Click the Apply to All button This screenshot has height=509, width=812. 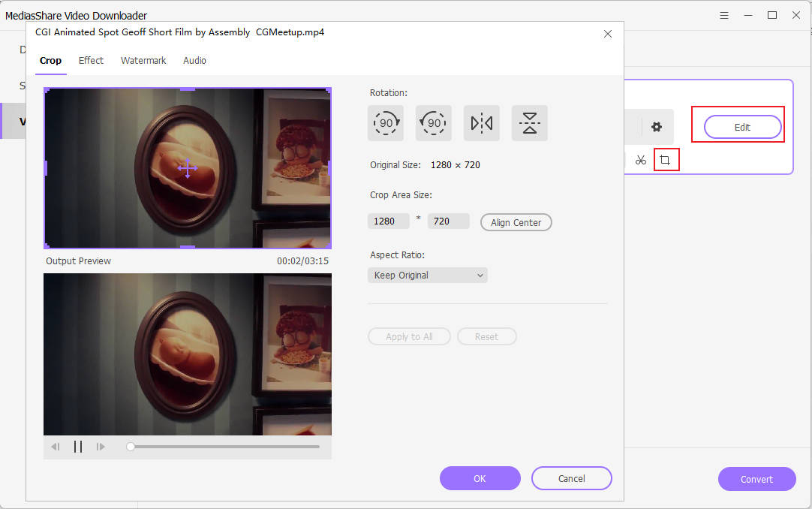409,336
